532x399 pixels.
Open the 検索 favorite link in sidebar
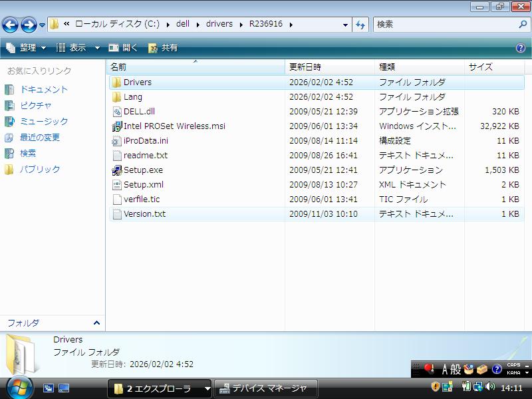click(27, 154)
